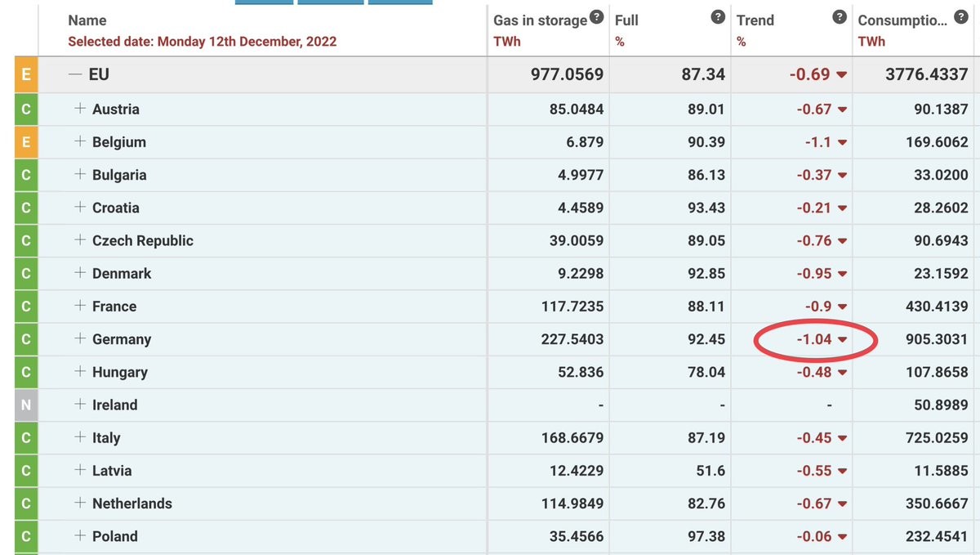
Task: Click help icon beside Gas in storage
Action: tap(597, 17)
